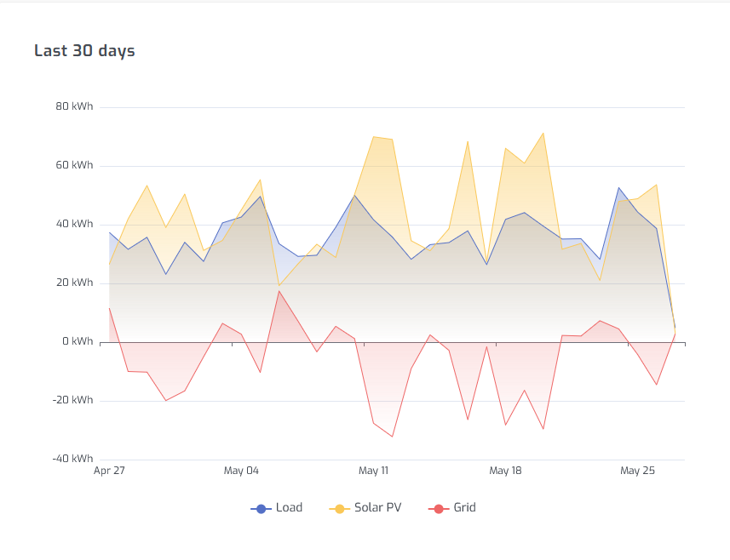Click the yellow Solar PV legend marker
Image resolution: width=730 pixels, height=560 pixels.
[x=339, y=508]
